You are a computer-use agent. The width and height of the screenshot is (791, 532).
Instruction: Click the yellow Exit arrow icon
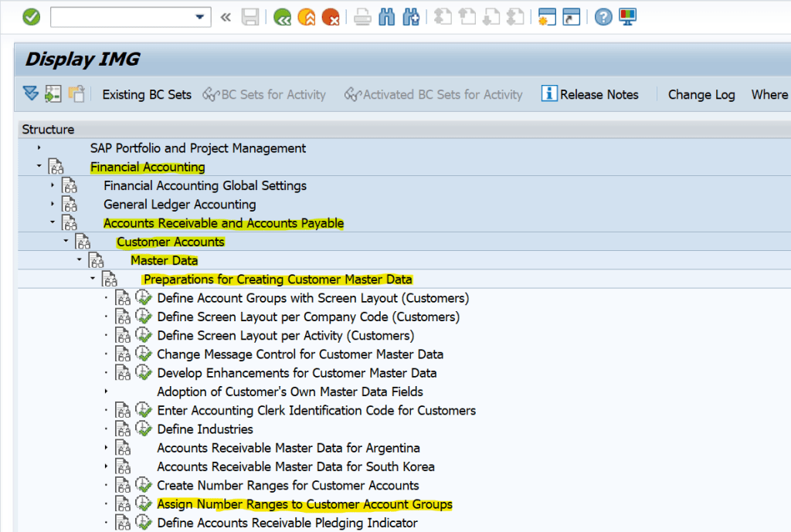pyautogui.click(x=307, y=16)
